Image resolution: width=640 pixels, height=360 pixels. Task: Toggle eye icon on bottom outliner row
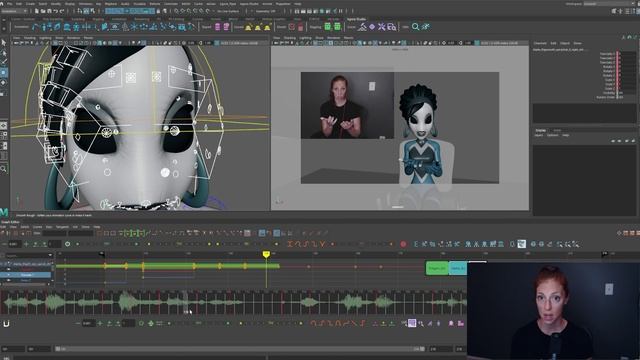tap(9, 280)
